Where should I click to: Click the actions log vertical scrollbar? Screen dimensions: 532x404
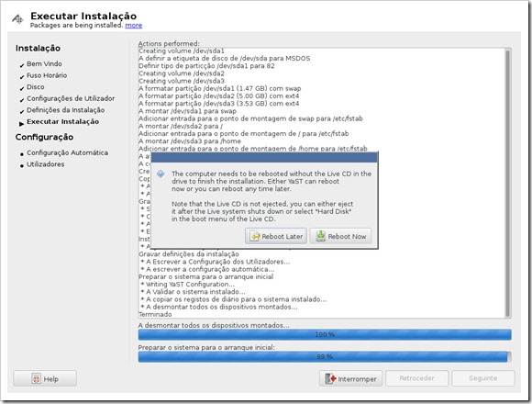(x=507, y=183)
